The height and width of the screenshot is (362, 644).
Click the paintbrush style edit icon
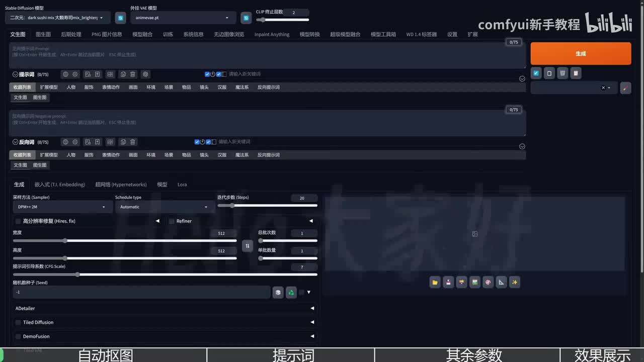point(625,87)
